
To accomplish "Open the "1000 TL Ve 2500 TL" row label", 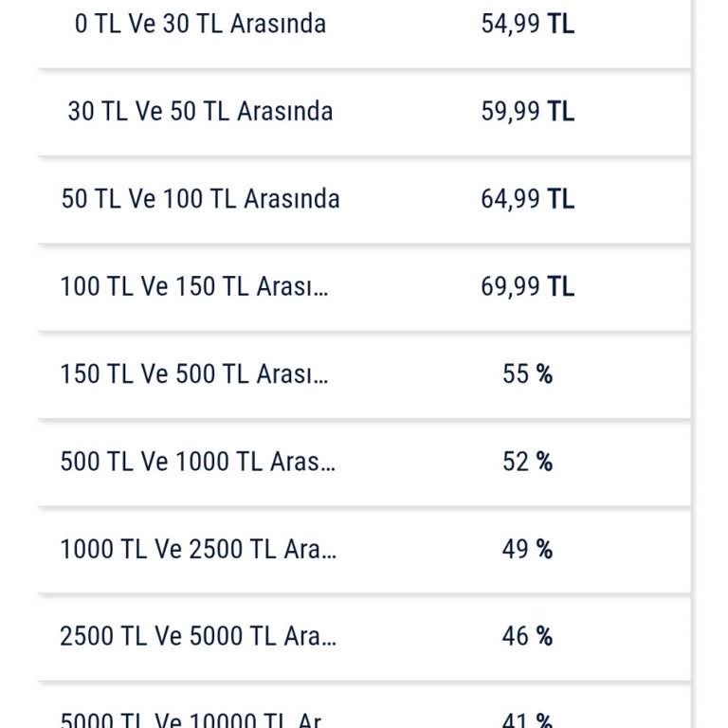I will point(197,549).
